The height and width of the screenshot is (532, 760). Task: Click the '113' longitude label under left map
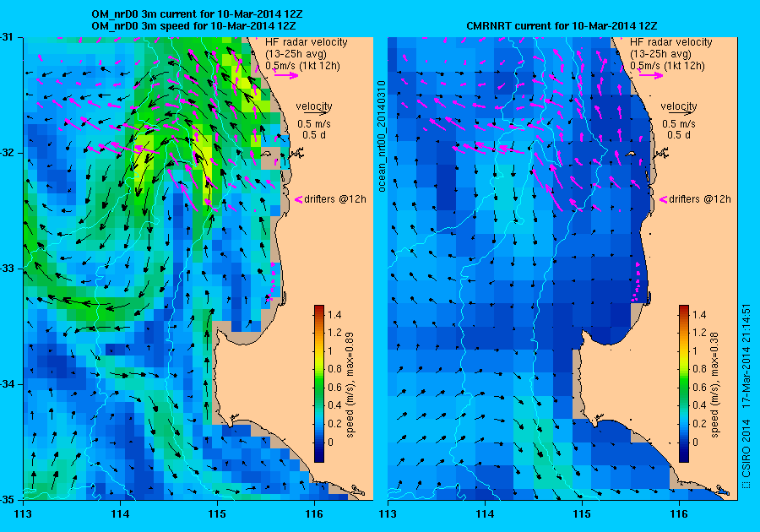(24, 514)
